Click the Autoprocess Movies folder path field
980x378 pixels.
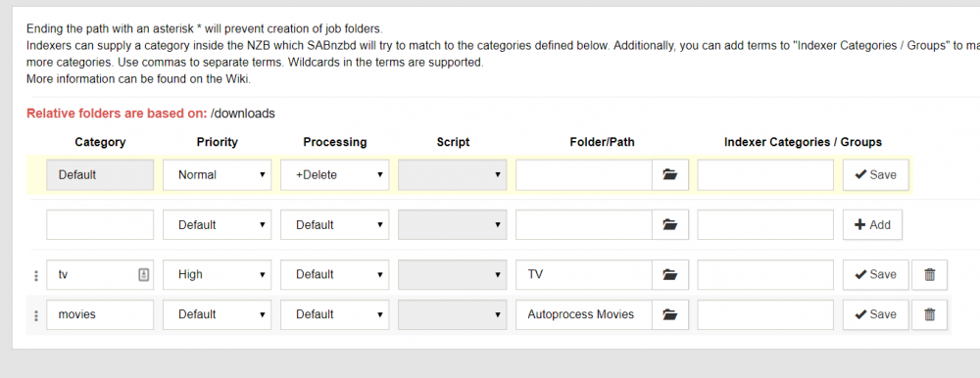584,314
